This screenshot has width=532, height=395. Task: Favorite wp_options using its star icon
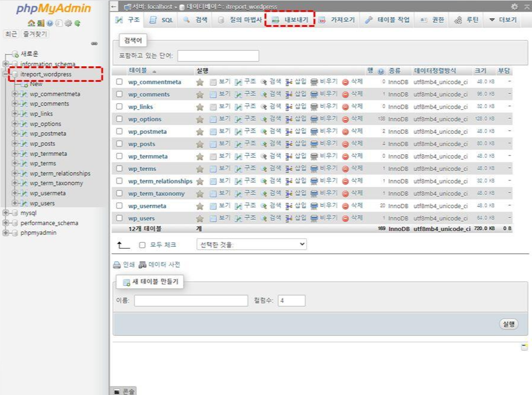coord(200,120)
